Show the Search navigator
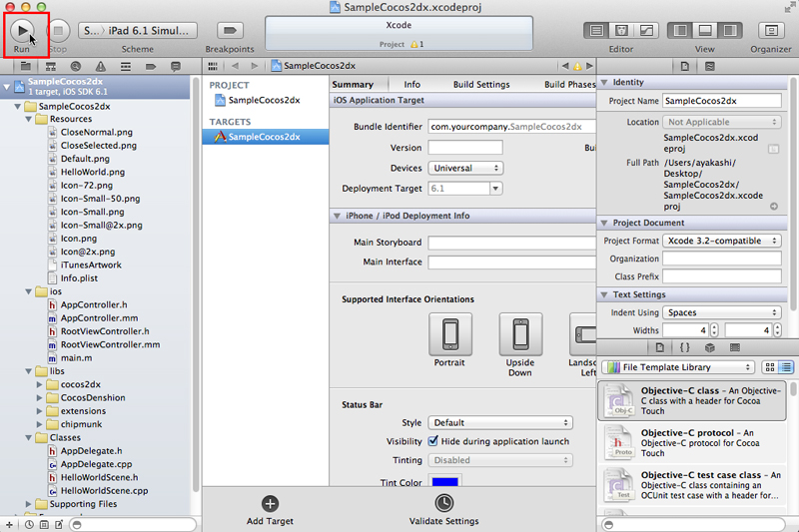 pyautogui.click(x=76, y=66)
